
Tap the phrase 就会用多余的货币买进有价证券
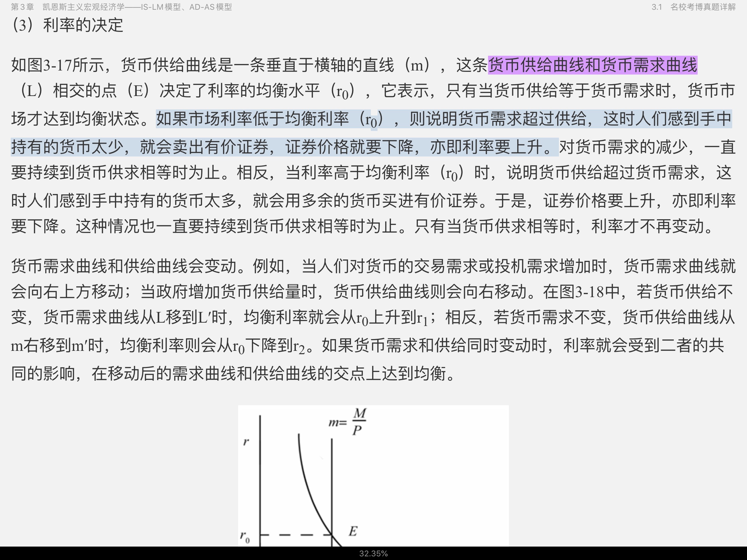point(365,200)
